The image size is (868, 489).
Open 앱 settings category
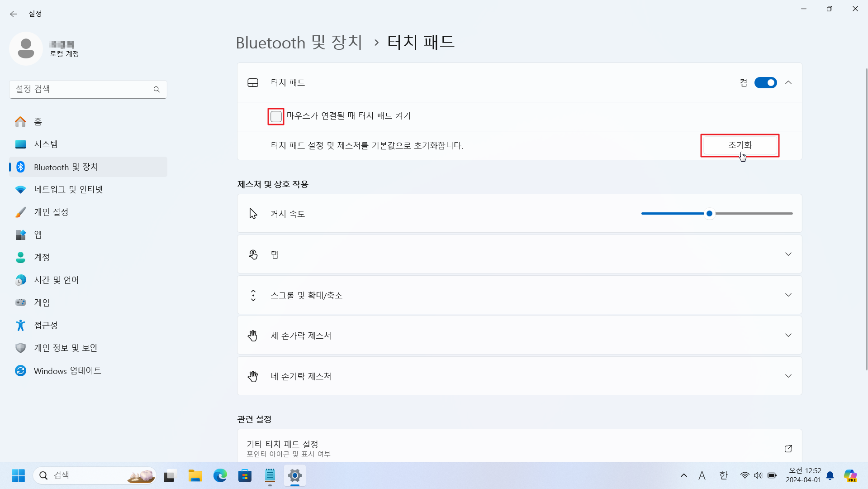pyautogui.click(x=88, y=235)
